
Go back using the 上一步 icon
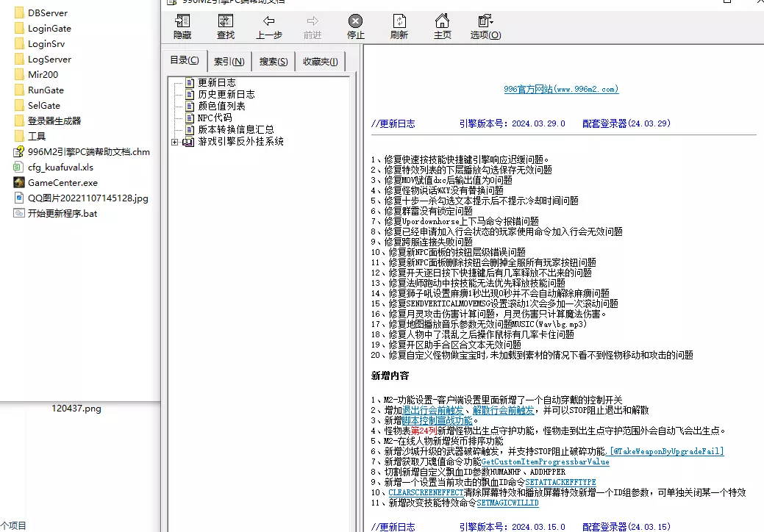click(268, 26)
